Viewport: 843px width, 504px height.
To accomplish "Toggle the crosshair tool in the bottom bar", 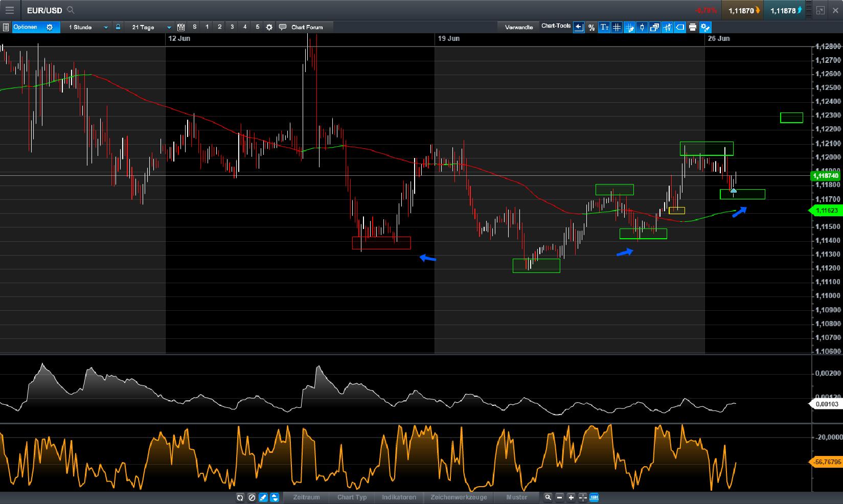I will [582, 497].
